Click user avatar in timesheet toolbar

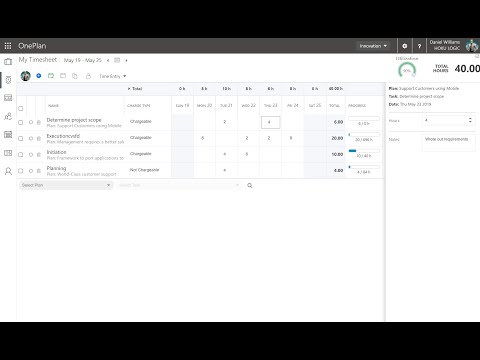26,76
